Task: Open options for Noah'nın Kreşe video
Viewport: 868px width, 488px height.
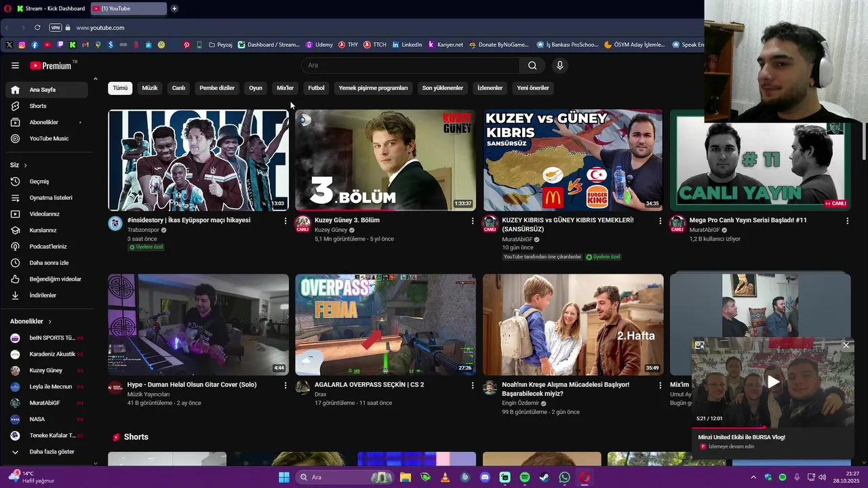Action: pyautogui.click(x=660, y=385)
